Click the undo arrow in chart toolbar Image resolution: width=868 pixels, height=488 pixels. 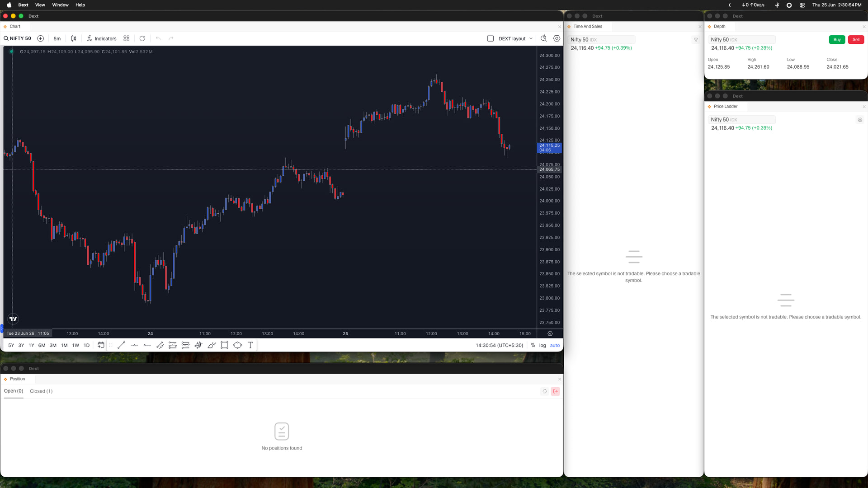158,38
